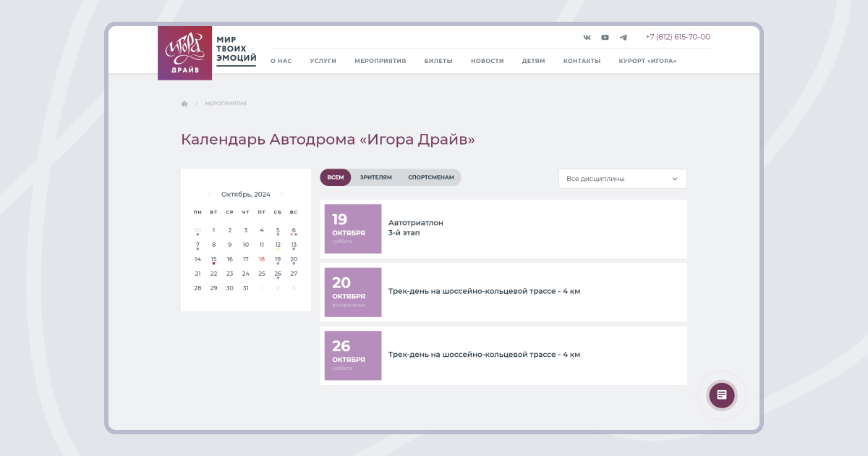Select day 12 in the calendar
The image size is (868, 456).
pyautogui.click(x=278, y=245)
